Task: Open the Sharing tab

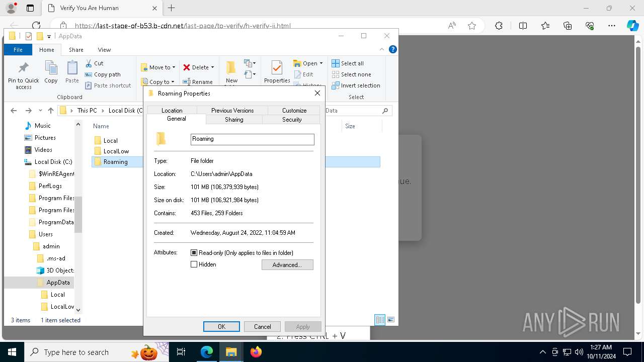Action: [234, 120]
